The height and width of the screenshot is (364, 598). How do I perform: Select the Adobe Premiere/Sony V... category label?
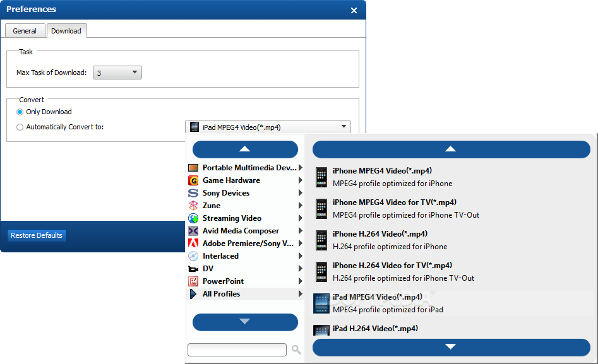tap(248, 243)
